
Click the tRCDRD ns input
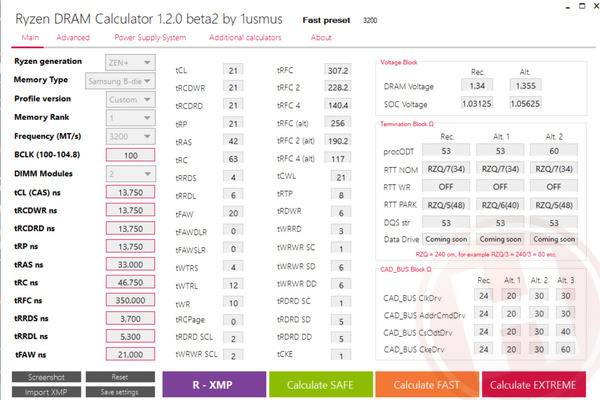pyautogui.click(x=130, y=229)
